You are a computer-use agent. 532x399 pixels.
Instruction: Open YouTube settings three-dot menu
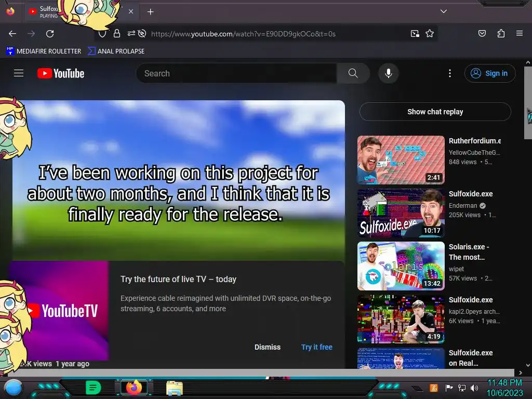[x=450, y=73]
